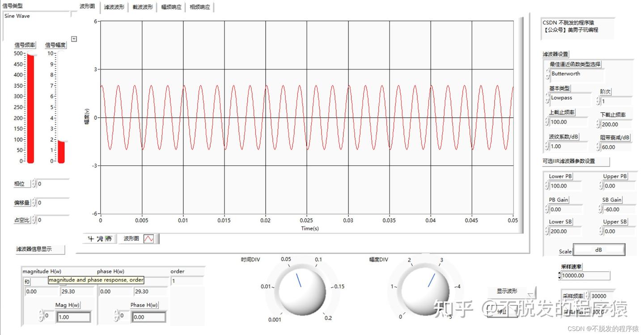Image resolution: width=644 pixels, height=335 pixels.
Task: Click the stepper arrows beside 相位 field
Action: (34, 184)
